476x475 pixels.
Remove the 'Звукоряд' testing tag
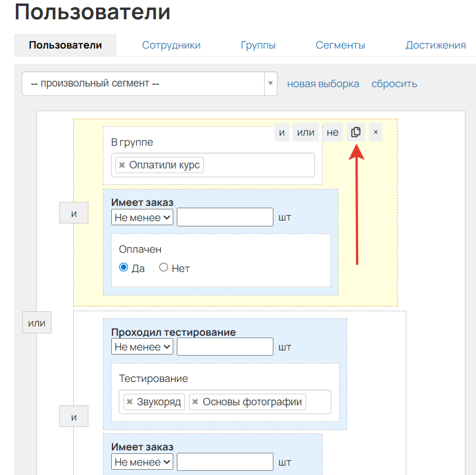129,402
